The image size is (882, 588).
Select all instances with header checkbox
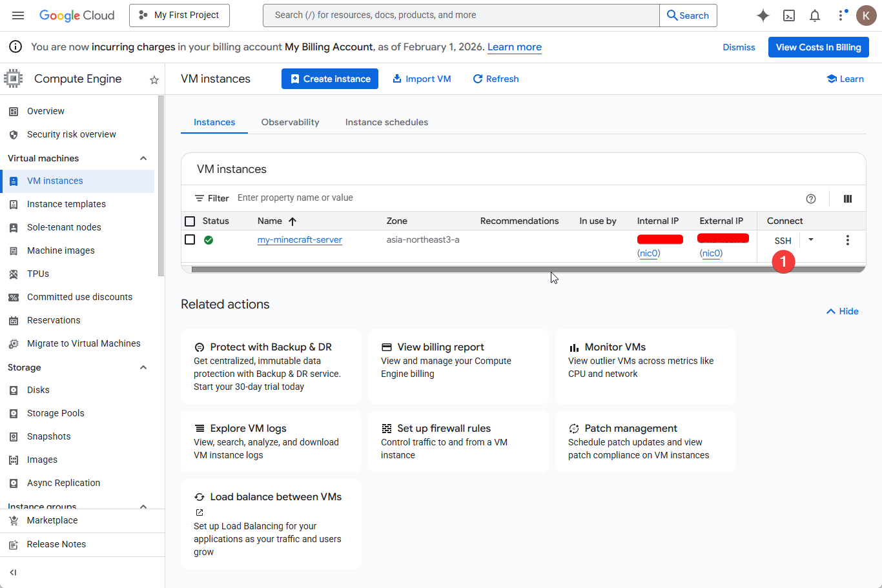[x=190, y=221]
